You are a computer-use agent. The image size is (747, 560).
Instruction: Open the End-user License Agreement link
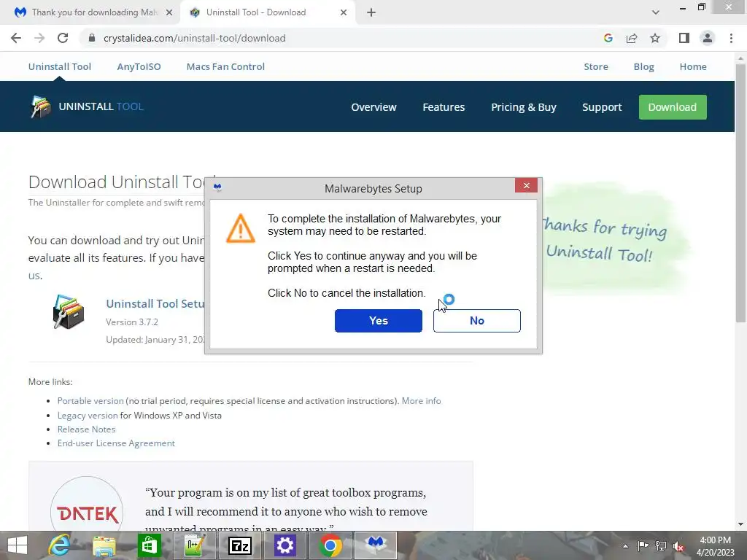click(116, 443)
